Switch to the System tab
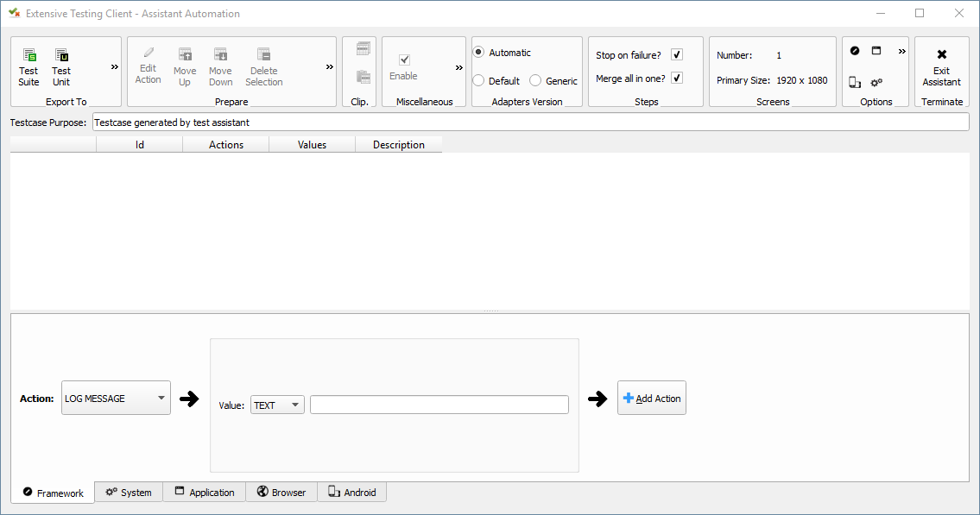980x515 pixels. [x=129, y=492]
